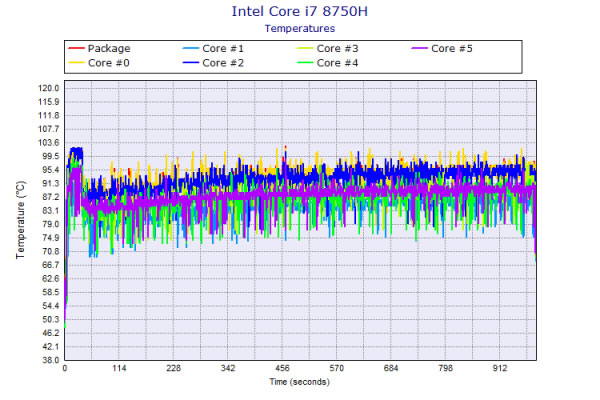Image resolution: width=600 pixels, height=400 pixels.
Task: Click the Intel Core i7 8750H chart title
Action: click(x=300, y=11)
